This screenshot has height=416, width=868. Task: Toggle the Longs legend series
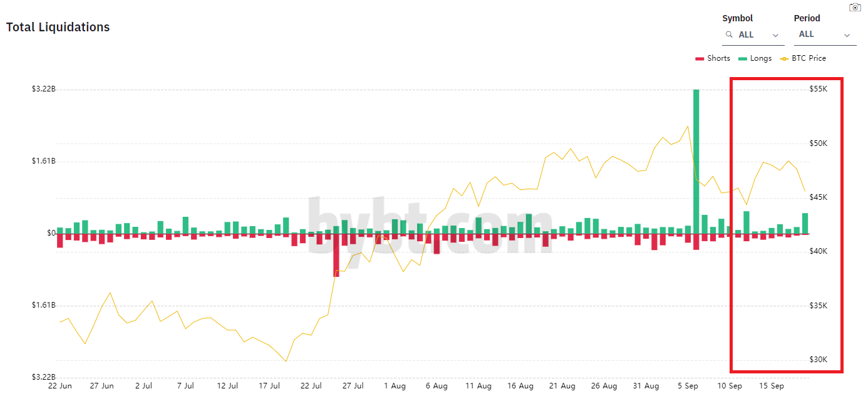(x=755, y=58)
